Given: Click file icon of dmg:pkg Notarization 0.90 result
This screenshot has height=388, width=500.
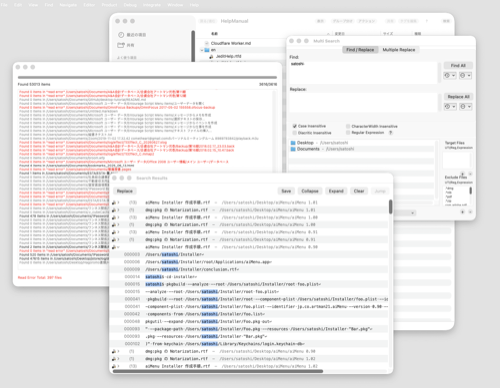Looking at the screenshot, I should [114, 351].
